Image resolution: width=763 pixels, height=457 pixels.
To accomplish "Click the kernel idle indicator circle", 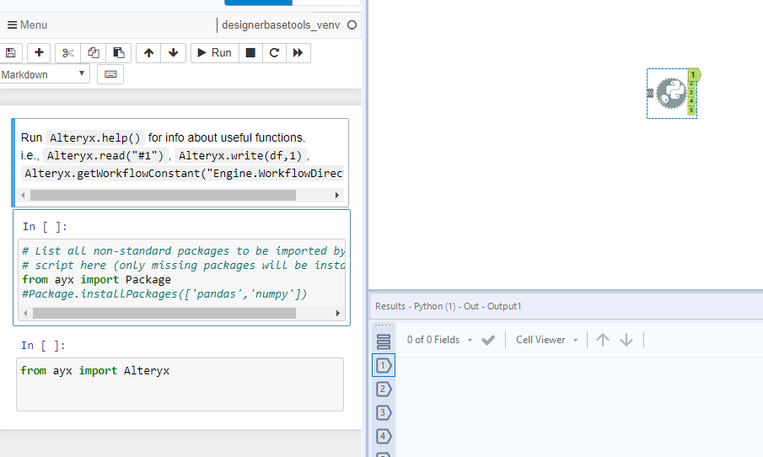I will coord(352,25).
